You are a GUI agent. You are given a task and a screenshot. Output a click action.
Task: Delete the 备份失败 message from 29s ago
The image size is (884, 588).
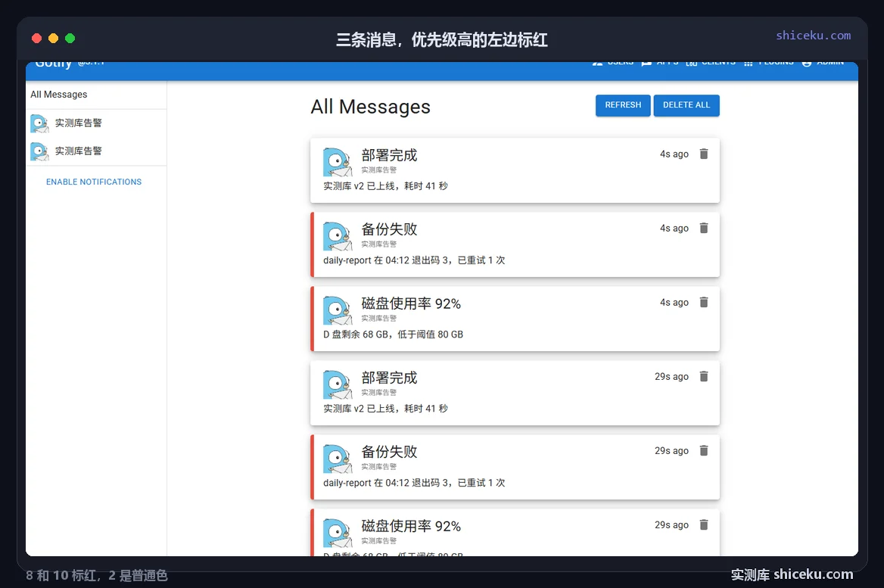pyautogui.click(x=704, y=450)
